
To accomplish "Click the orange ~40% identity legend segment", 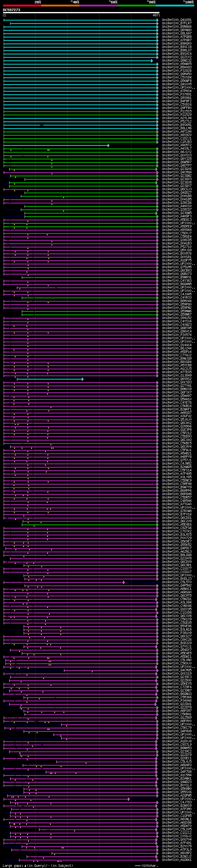I will click(60, 6).
